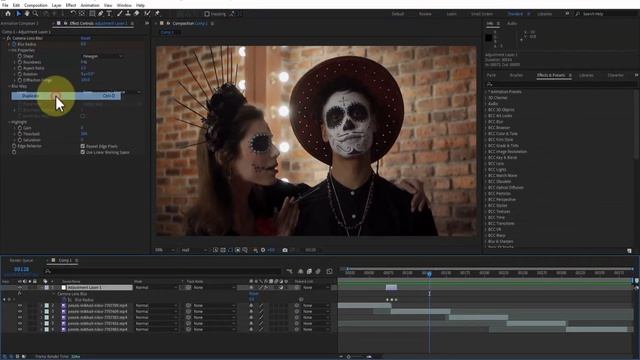Open the Effect menu
640x360 pixels.
[x=71, y=5]
